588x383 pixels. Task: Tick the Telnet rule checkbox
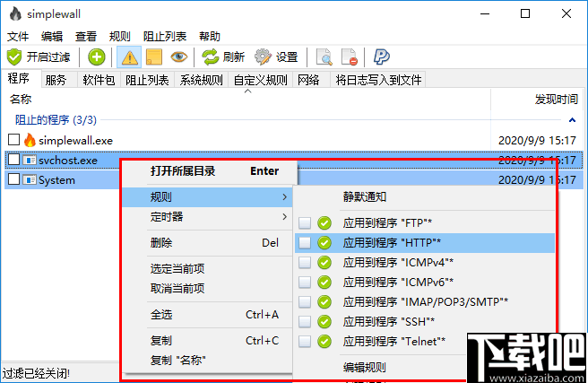(305, 342)
